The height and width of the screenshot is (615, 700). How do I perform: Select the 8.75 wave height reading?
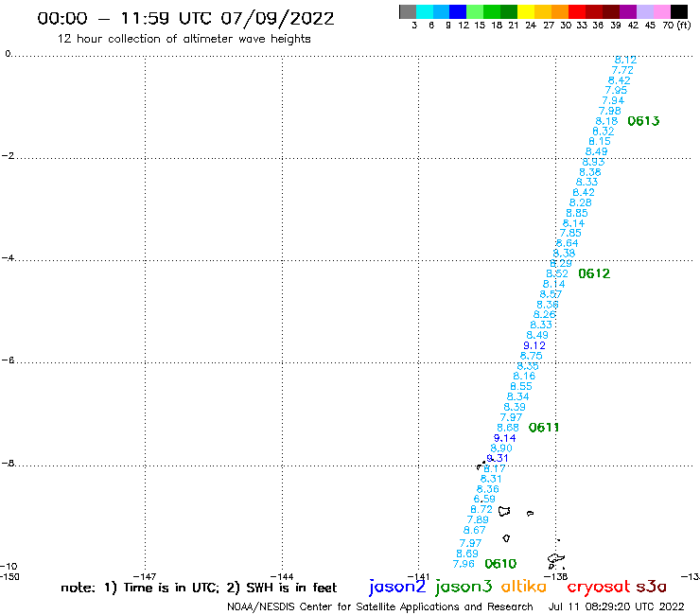click(532, 356)
